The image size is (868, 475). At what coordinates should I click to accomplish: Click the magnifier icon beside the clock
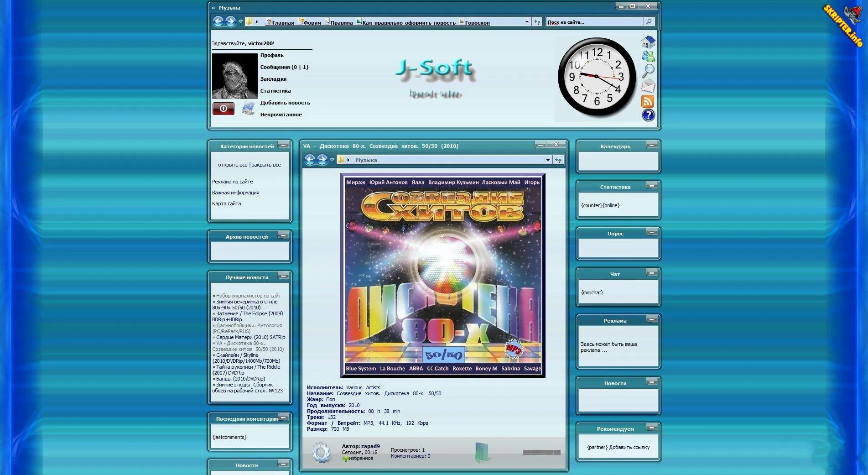pyautogui.click(x=648, y=71)
